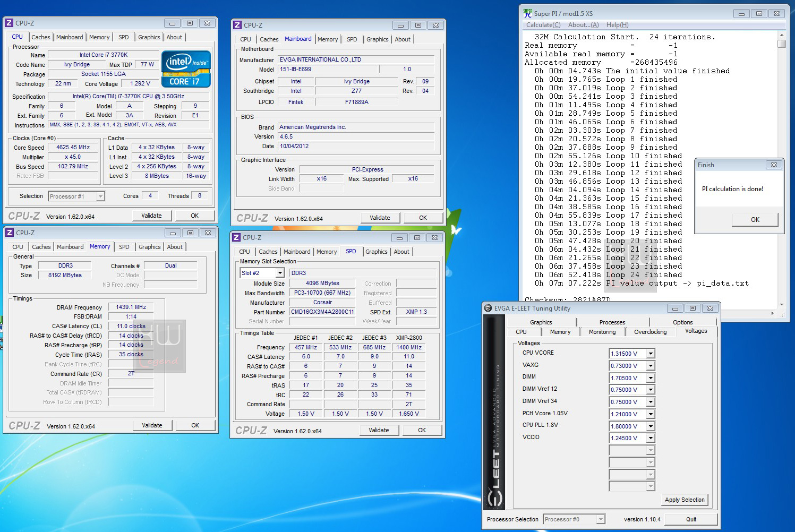795x532 pixels.
Task: Click the Core Speed value 4625.45 MHz
Action: click(73, 148)
